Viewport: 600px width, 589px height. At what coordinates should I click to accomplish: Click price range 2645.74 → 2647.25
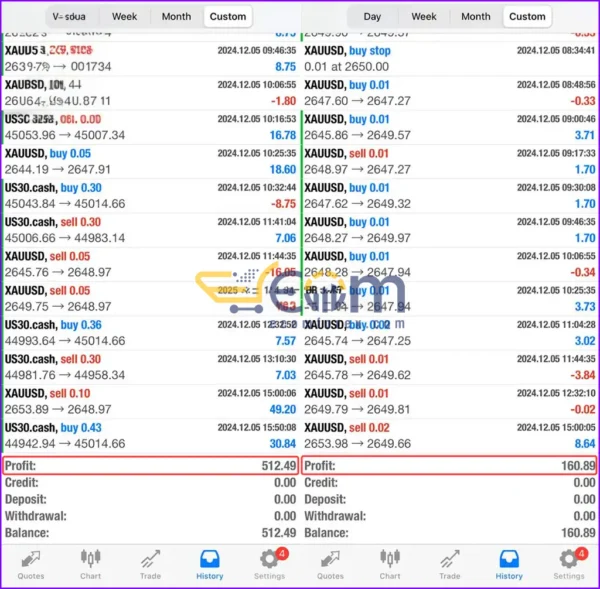tap(357, 341)
